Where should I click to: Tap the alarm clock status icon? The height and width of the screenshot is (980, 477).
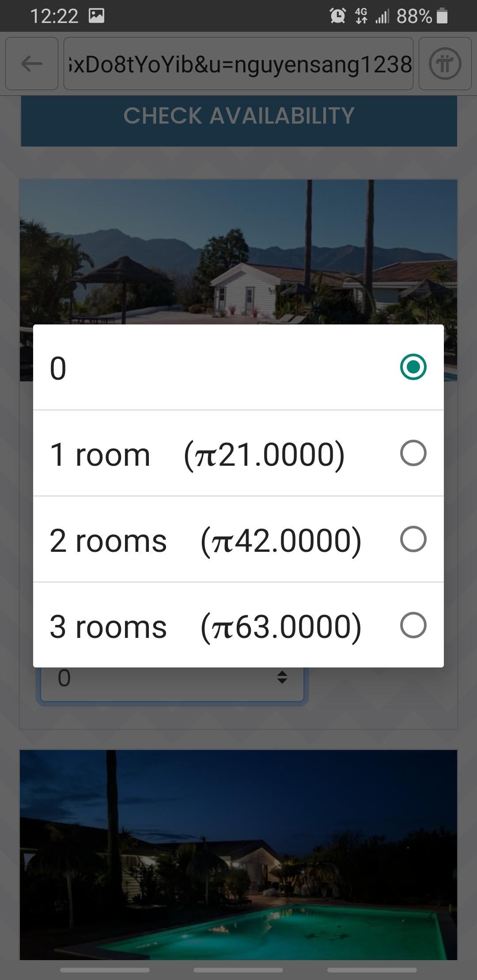pos(337,16)
